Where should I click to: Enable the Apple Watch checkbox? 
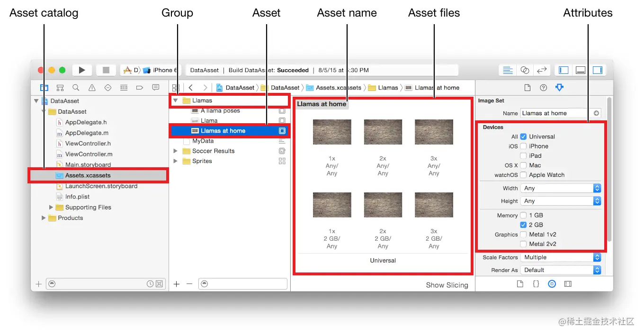point(523,175)
